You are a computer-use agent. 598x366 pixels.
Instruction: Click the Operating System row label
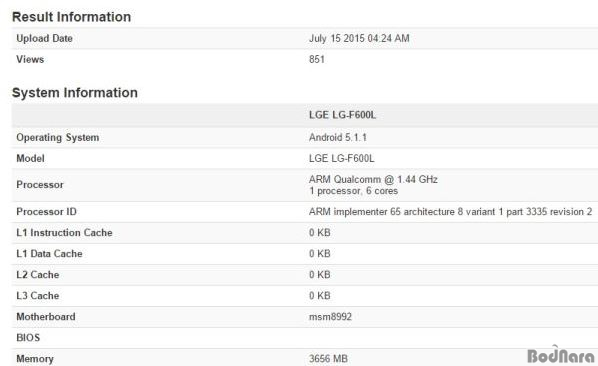(x=58, y=138)
